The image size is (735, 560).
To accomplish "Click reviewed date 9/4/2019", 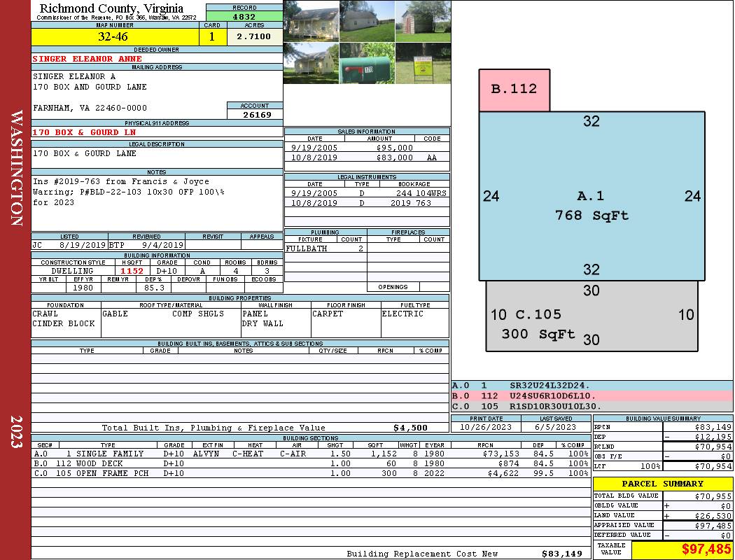I will pos(162,244).
